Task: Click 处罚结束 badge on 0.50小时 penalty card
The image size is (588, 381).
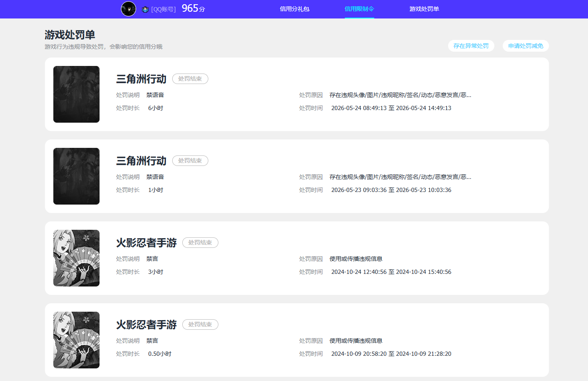Action: click(200, 324)
